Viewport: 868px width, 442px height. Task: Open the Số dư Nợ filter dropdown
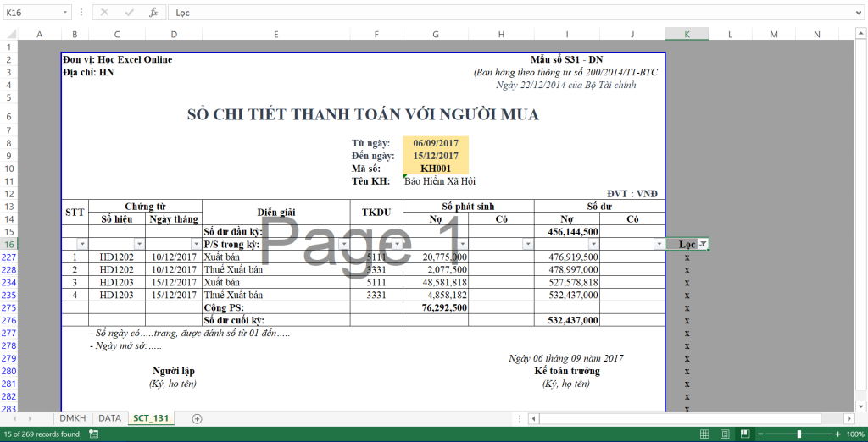point(593,244)
